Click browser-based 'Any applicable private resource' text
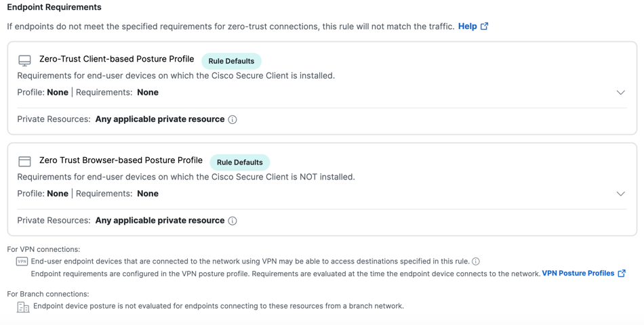The height and width of the screenshot is (325, 644). point(160,221)
